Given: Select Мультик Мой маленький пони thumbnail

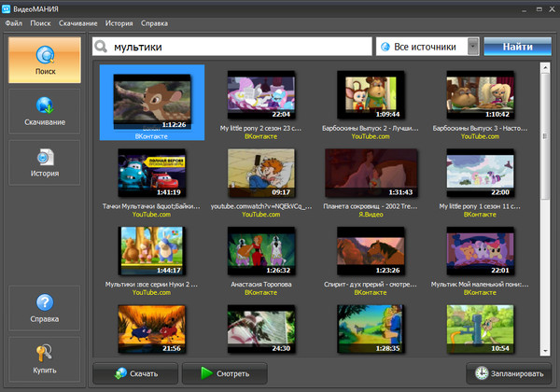Looking at the screenshot, I should tap(480, 251).
